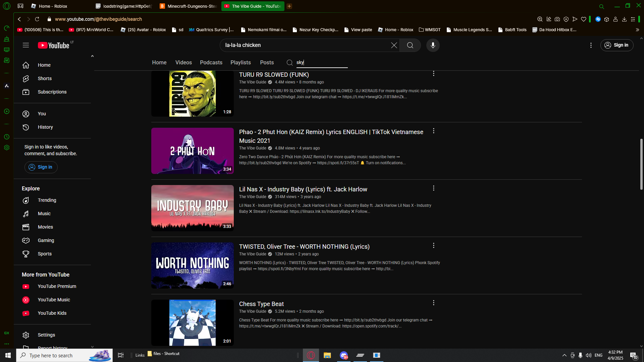Open Trending under Explore
The height and width of the screenshot is (362, 644).
(x=53, y=200)
